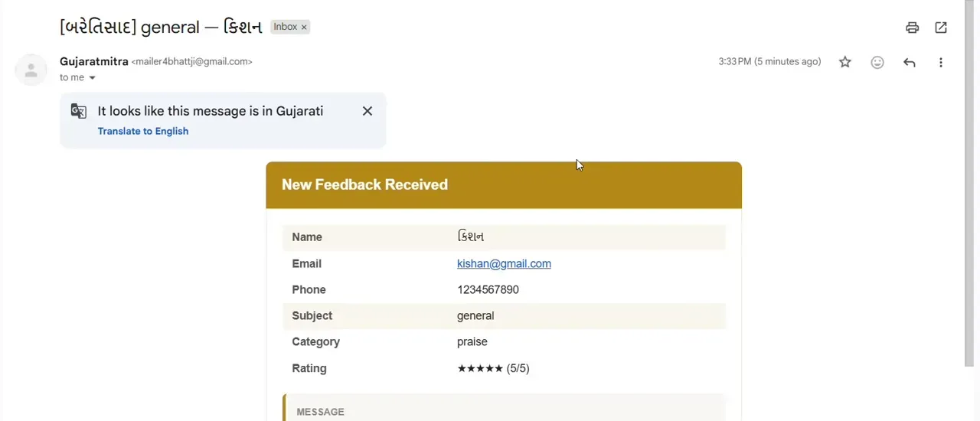Click the MESSAGE section heading

pyautogui.click(x=320, y=412)
